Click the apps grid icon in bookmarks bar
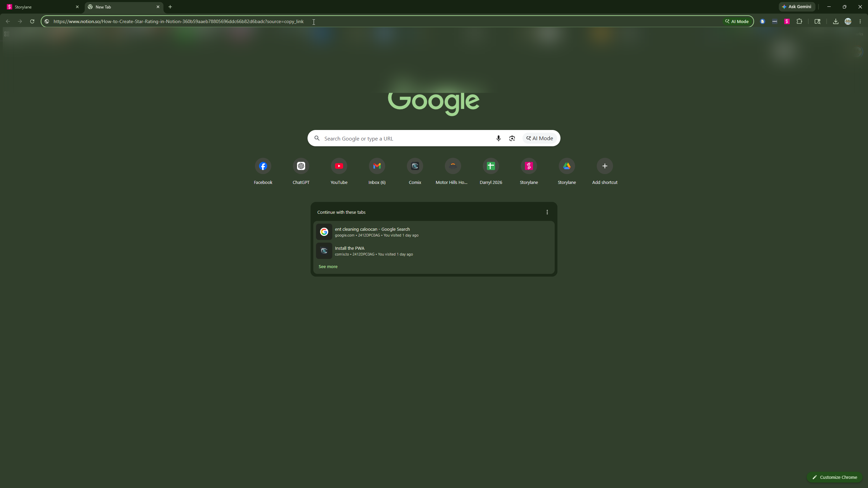Screen dimensions: 868x488 pyautogui.click(x=6, y=34)
